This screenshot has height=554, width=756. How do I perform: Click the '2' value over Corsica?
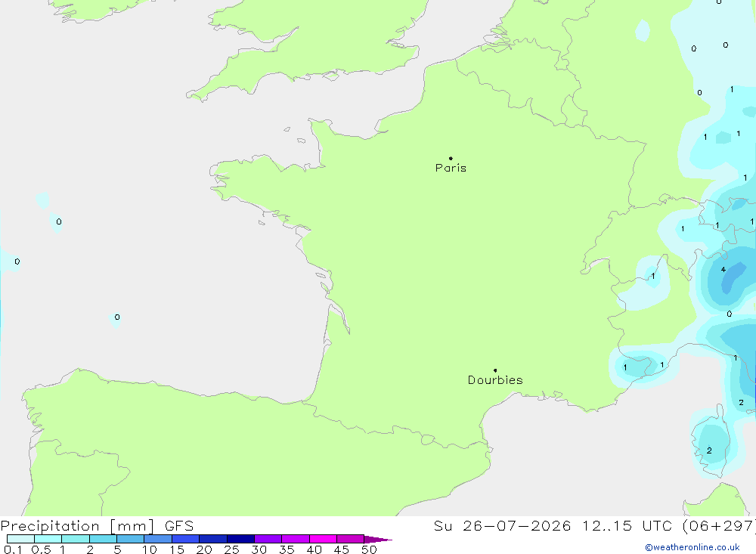coord(709,450)
